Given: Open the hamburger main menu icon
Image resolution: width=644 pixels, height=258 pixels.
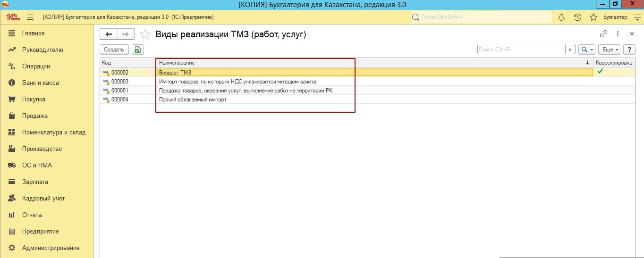Looking at the screenshot, I should 30,17.
